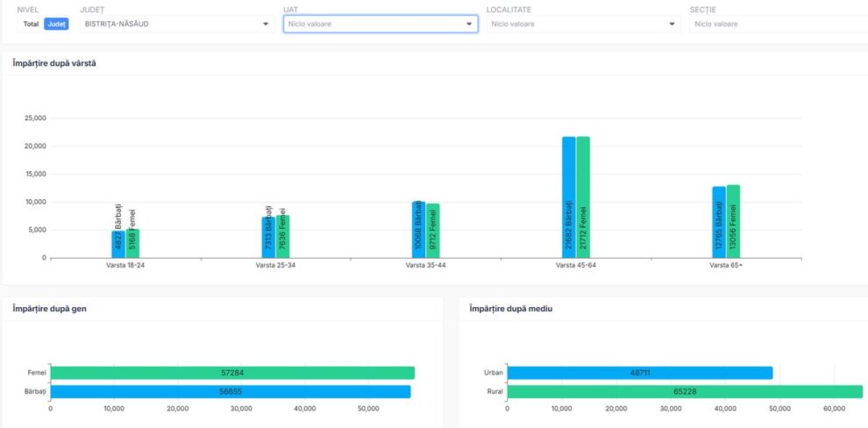Click the 5168 Femei bar for ages 18-24
868x428 pixels.
tap(132, 243)
